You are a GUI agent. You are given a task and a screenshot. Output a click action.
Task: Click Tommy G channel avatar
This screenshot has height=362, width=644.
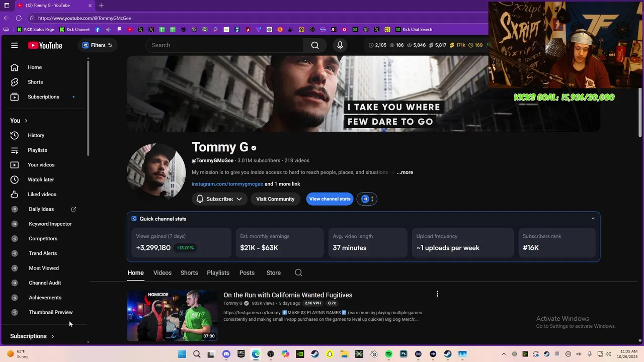(156, 172)
